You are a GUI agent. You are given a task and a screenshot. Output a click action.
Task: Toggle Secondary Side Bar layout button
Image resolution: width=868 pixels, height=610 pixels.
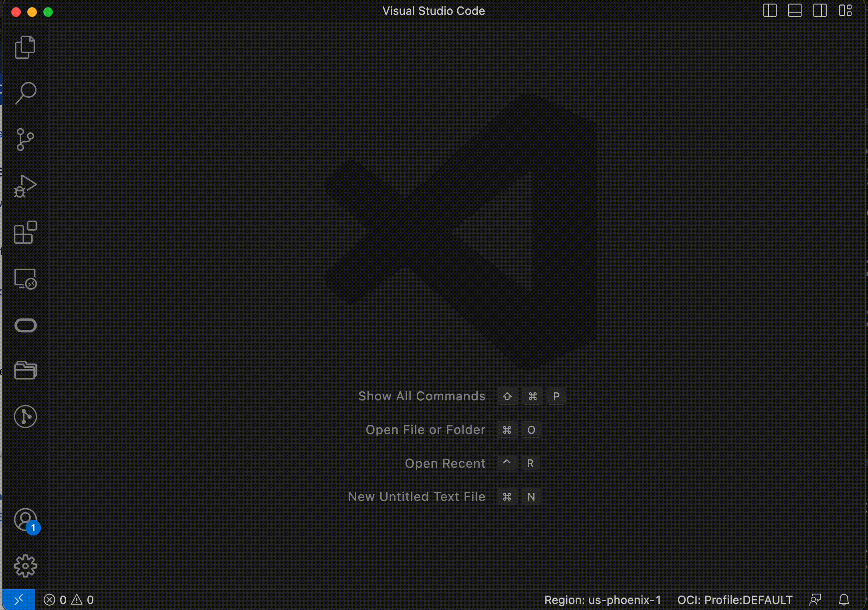click(x=820, y=11)
